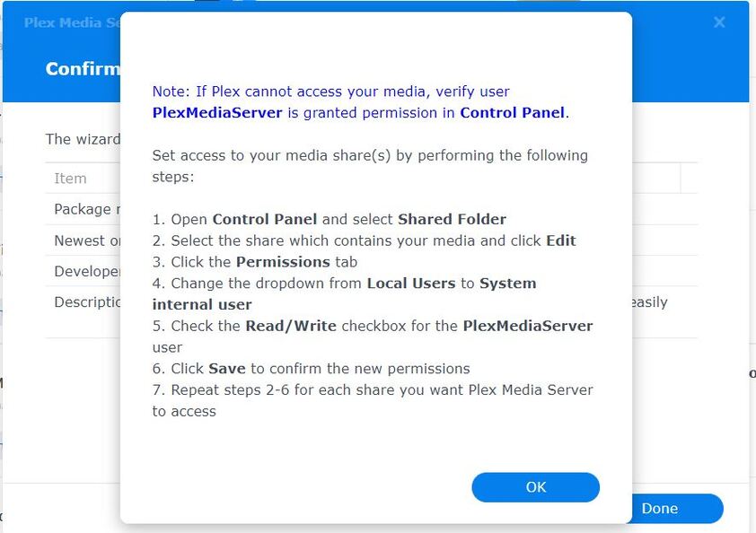
Task: Click the 'Description' row label
Action: click(87, 302)
